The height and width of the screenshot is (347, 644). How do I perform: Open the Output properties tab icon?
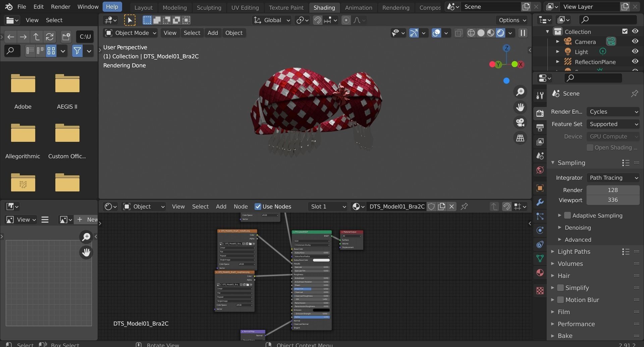(x=540, y=127)
